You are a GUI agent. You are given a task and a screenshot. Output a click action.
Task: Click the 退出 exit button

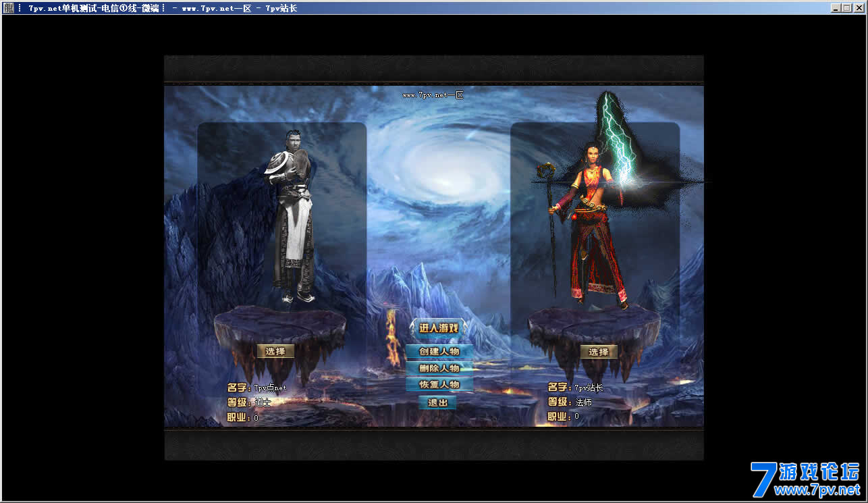tap(438, 402)
